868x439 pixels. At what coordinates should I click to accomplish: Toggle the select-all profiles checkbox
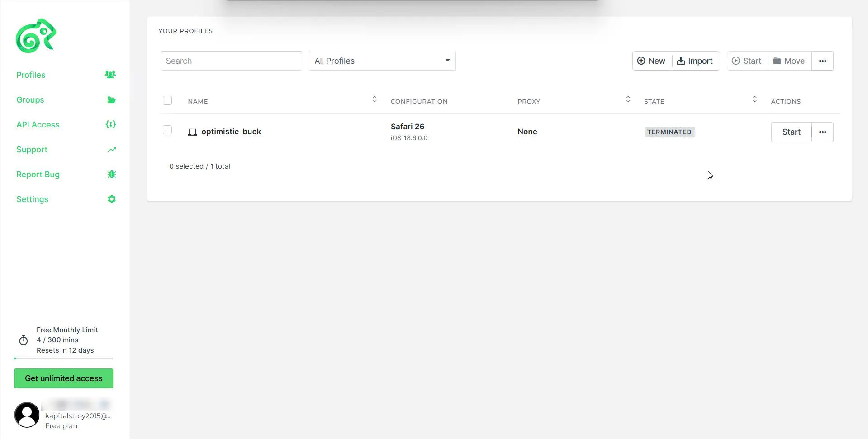coord(167,100)
